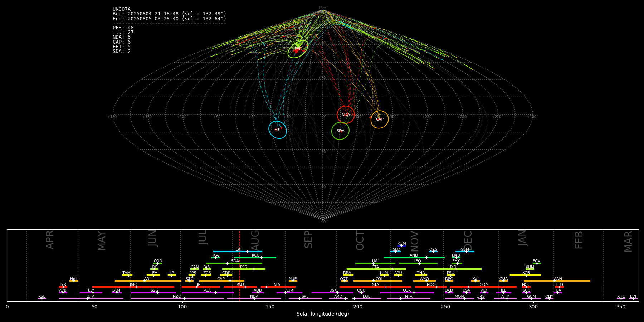Image resolution: width=644 pixels, height=322 pixels.
Task: Click the +90° pole label atop sky map
Action: [x=323, y=8]
